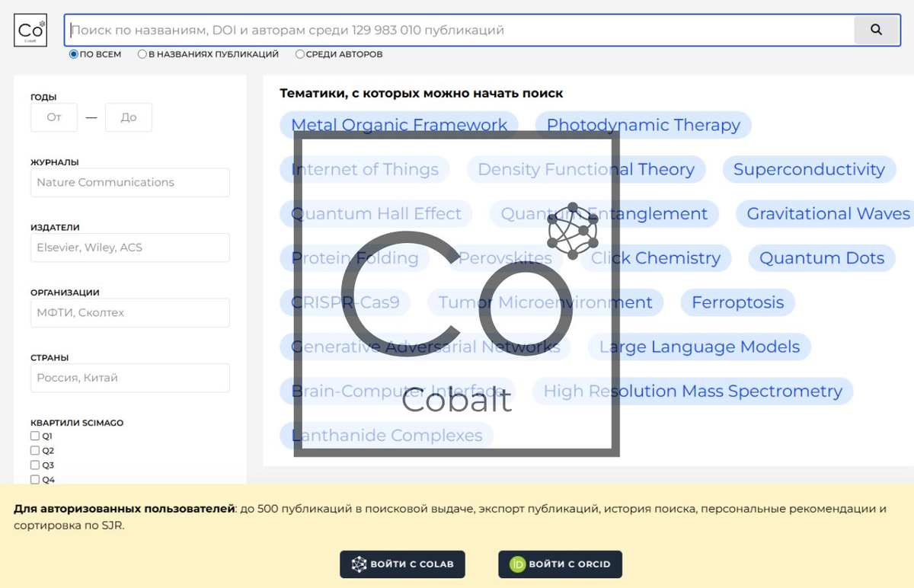Image resolution: width=914 pixels, height=588 pixels.
Task: Choose the Photodynamic Therapy topic
Action: 644,125
